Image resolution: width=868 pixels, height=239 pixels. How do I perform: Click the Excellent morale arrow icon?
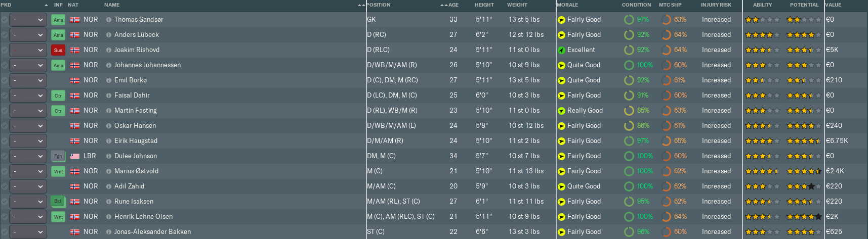pos(561,50)
